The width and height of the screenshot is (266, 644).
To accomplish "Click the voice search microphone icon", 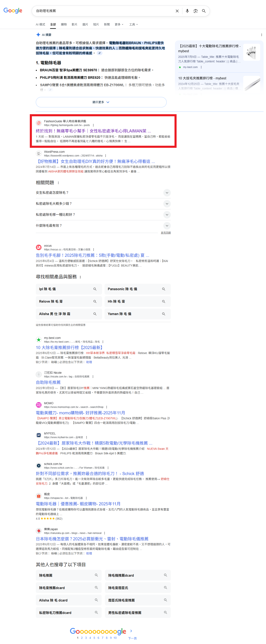I will click(x=187, y=11).
